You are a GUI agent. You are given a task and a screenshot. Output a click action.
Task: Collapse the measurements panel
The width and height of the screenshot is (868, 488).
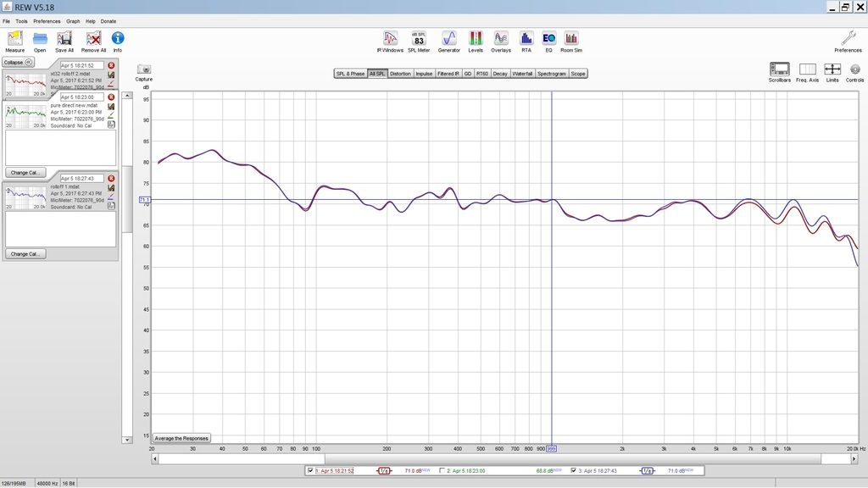click(x=19, y=62)
